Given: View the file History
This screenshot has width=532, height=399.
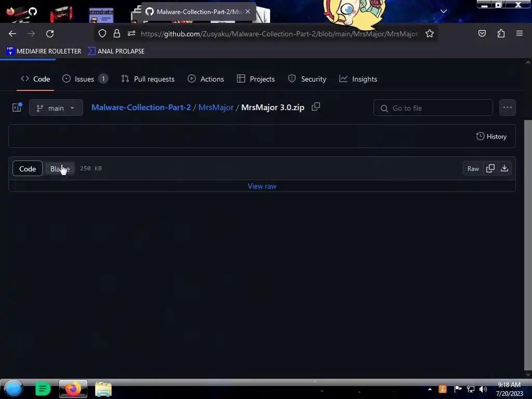Looking at the screenshot, I should click(x=491, y=137).
